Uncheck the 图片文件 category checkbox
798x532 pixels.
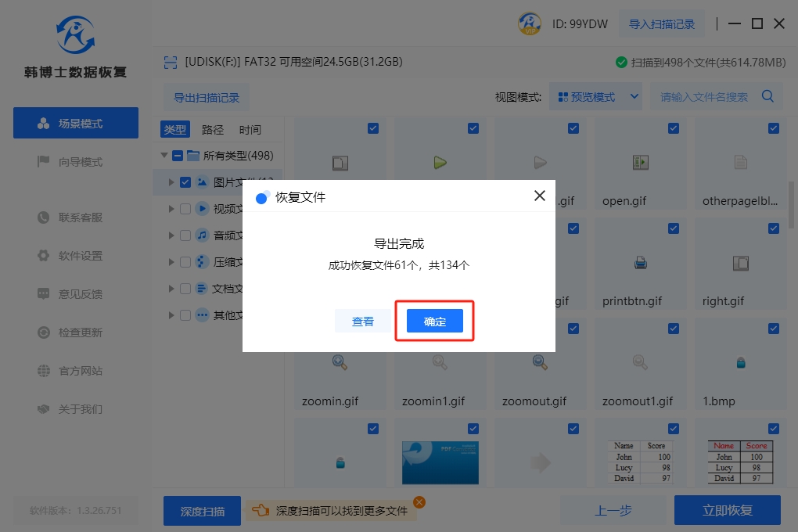coord(185,182)
